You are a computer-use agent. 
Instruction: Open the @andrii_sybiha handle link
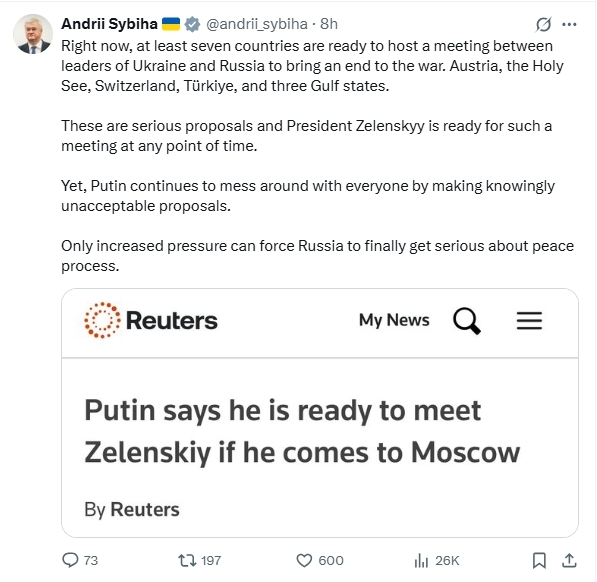click(x=257, y=24)
